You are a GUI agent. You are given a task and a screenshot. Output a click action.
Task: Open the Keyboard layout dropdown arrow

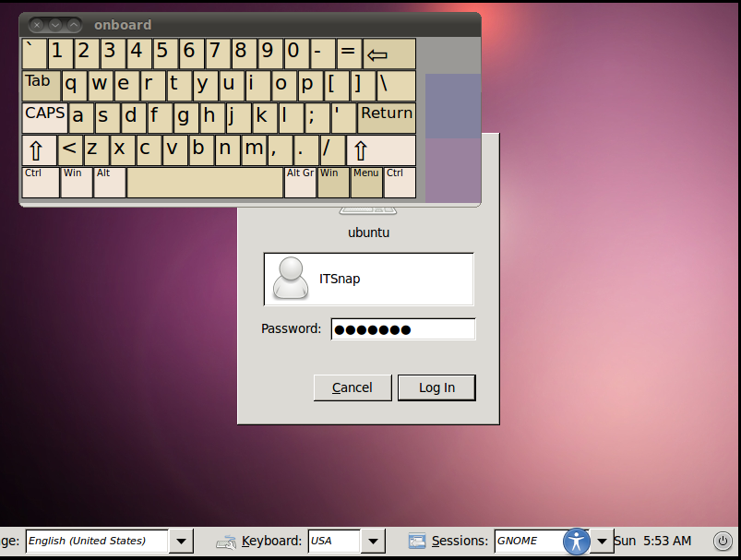pyautogui.click(x=373, y=542)
